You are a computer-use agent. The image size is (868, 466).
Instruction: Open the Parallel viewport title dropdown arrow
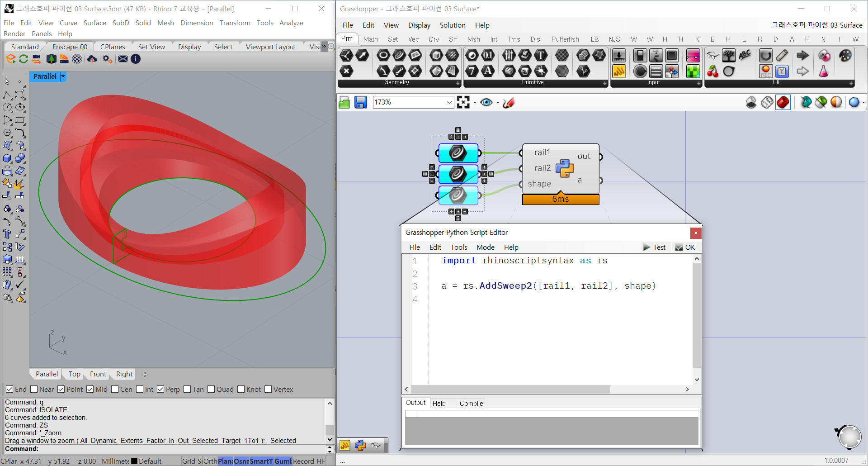(63, 76)
